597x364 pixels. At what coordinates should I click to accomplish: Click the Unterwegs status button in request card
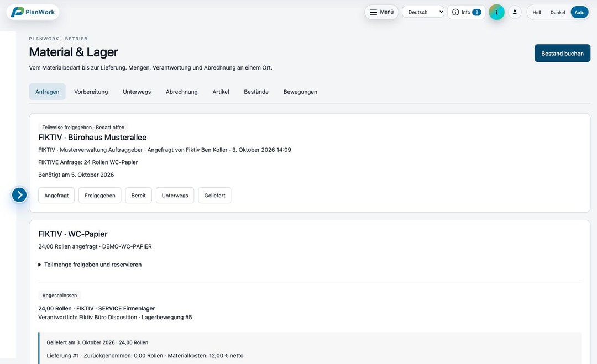pos(175,196)
